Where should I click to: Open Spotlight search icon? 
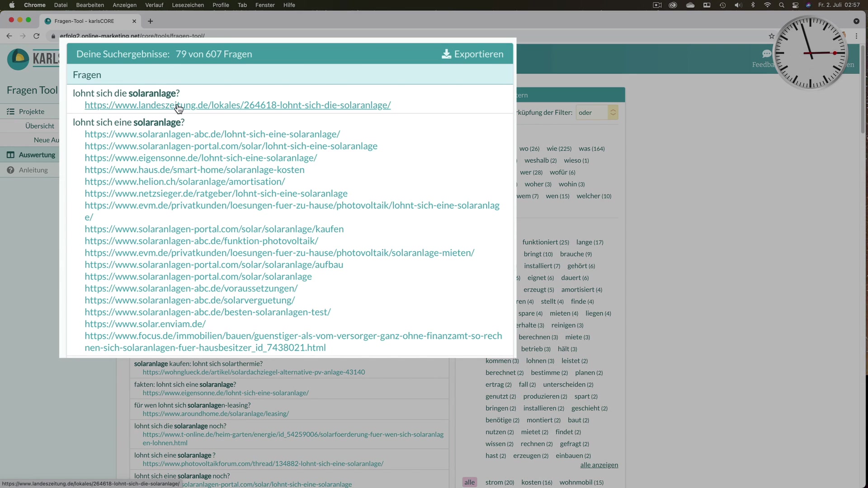(781, 5)
